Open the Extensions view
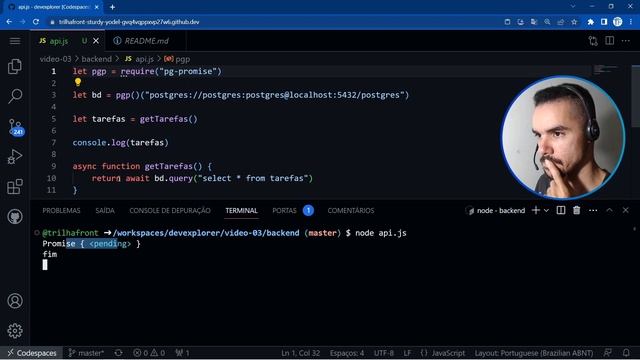Image resolution: width=640 pixels, height=360 pixels. 15,187
